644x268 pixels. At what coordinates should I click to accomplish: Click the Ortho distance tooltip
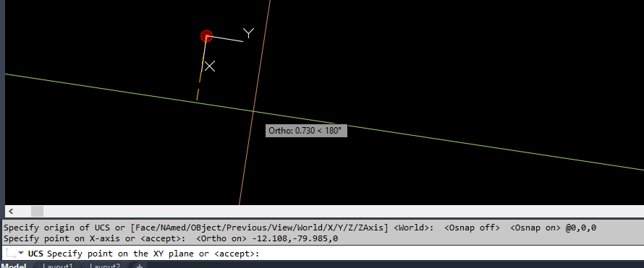(306, 131)
